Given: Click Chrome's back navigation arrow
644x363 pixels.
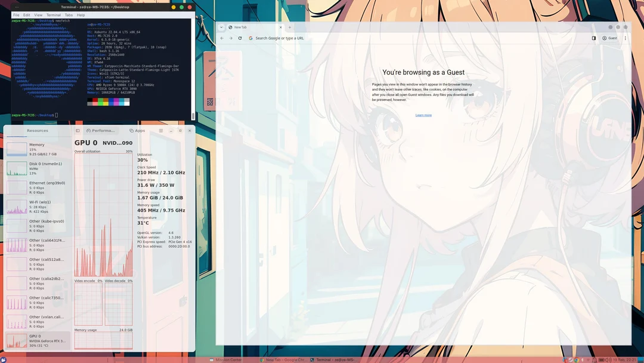Looking at the screenshot, I should coord(221,38).
